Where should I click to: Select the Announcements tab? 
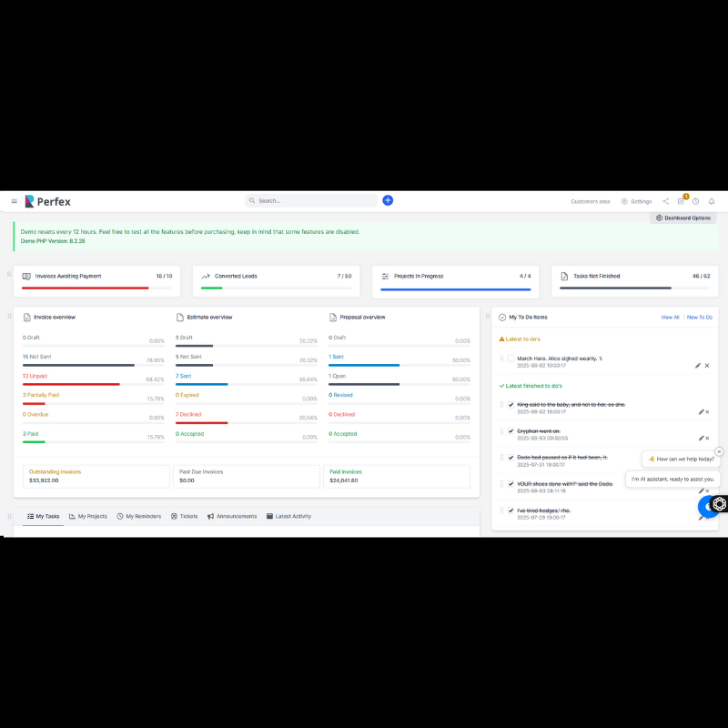(x=232, y=516)
